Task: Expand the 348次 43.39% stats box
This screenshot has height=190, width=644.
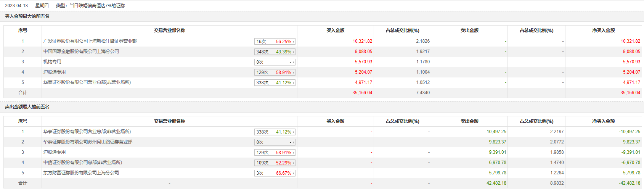Action: 275,52
